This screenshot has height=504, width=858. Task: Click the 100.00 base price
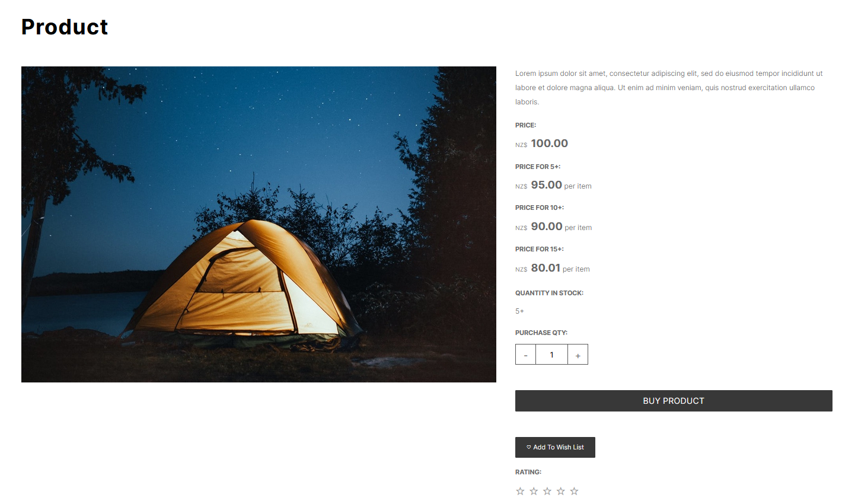tap(549, 143)
